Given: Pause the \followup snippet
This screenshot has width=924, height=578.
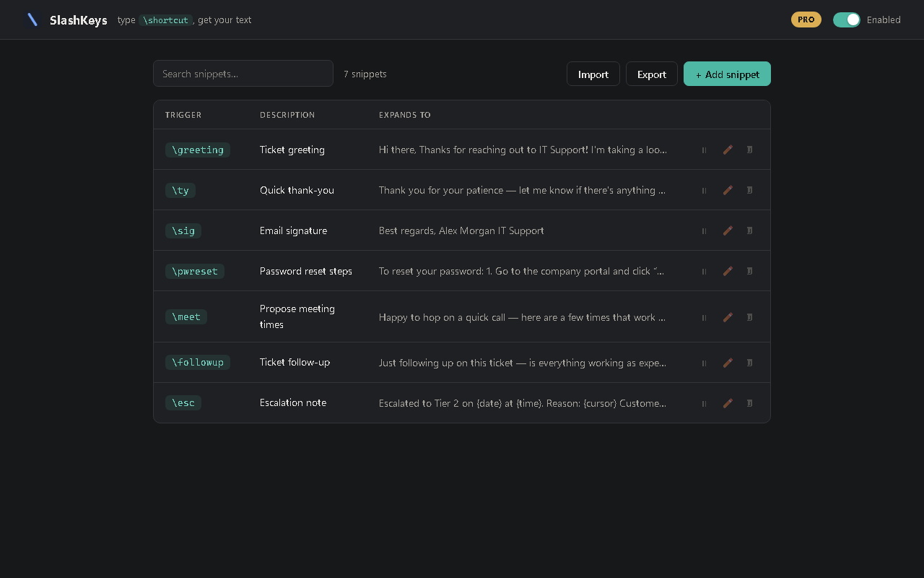Looking at the screenshot, I should 704,363.
